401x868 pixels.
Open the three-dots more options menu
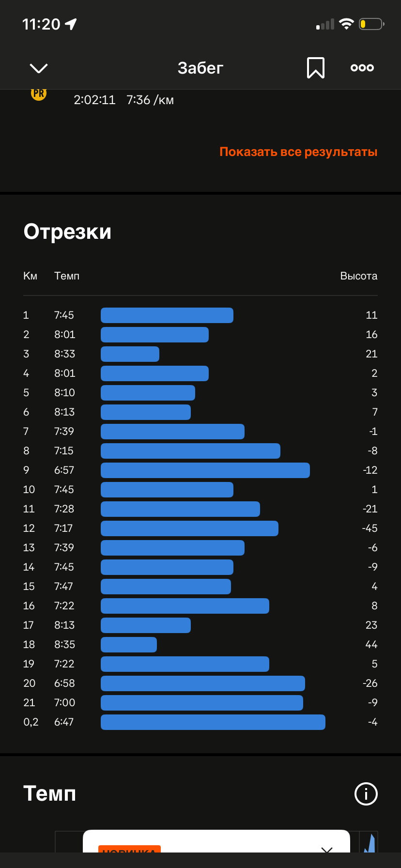(x=362, y=68)
